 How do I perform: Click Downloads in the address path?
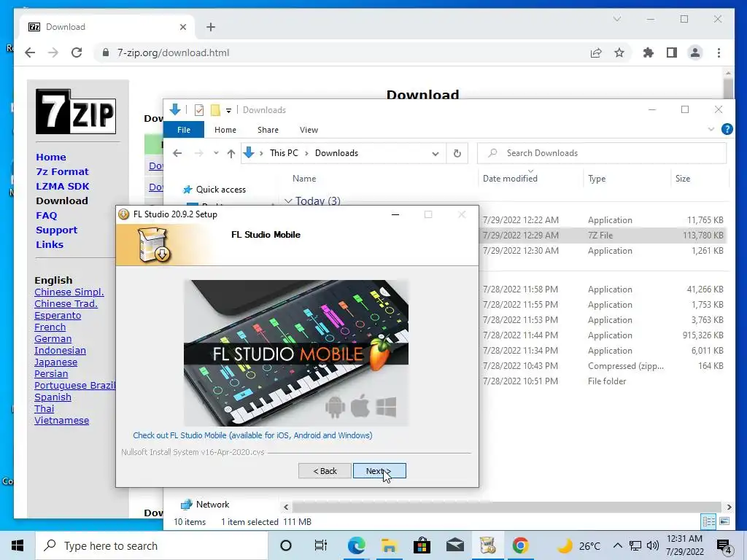click(x=336, y=153)
